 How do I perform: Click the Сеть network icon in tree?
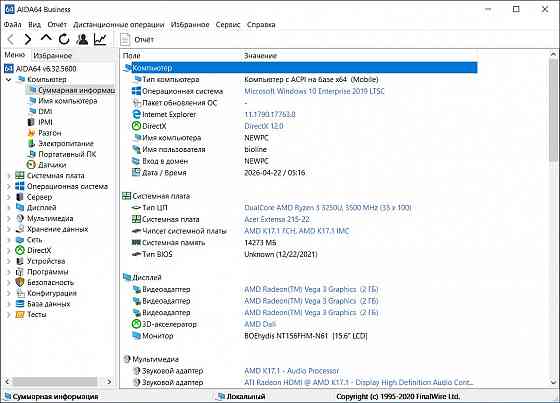point(20,240)
